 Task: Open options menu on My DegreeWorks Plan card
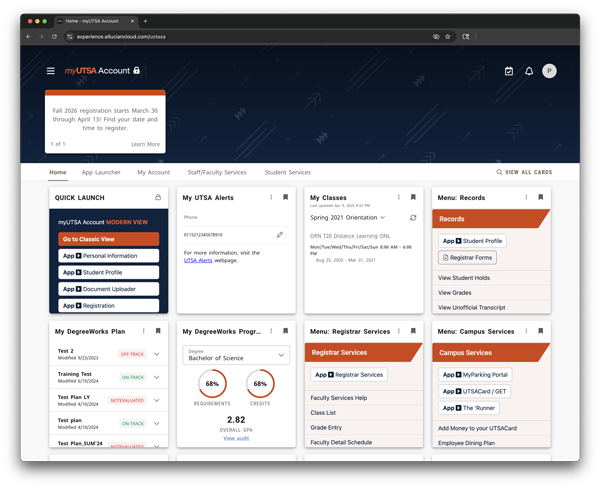pyautogui.click(x=143, y=331)
